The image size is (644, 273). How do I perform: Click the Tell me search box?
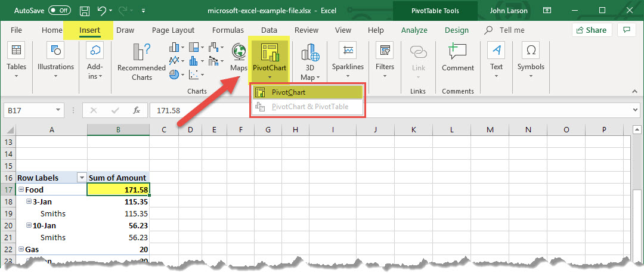[512, 30]
